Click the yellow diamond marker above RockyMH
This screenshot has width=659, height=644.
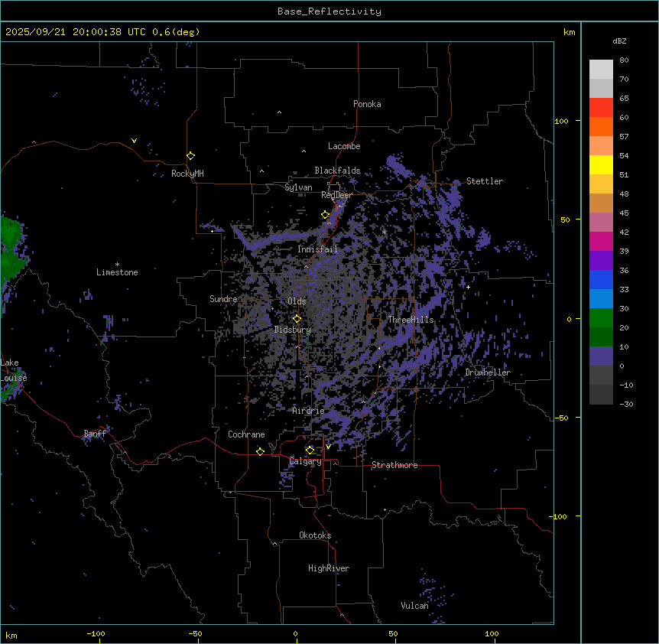point(190,155)
